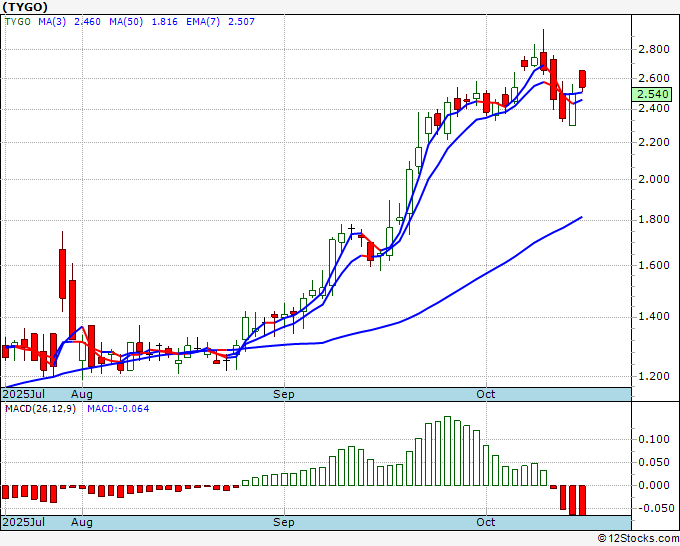Click the 0.000 MACD axis label
This screenshot has width=680, height=546.
pyautogui.click(x=654, y=485)
